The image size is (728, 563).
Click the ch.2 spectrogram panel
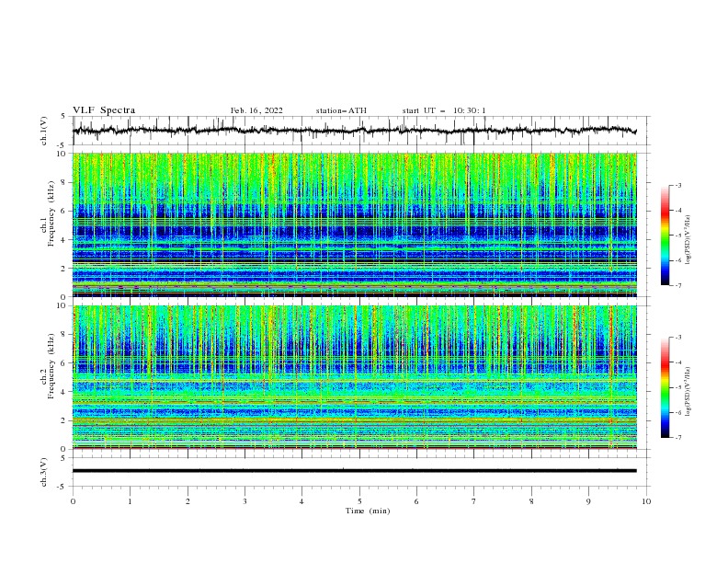(355, 377)
